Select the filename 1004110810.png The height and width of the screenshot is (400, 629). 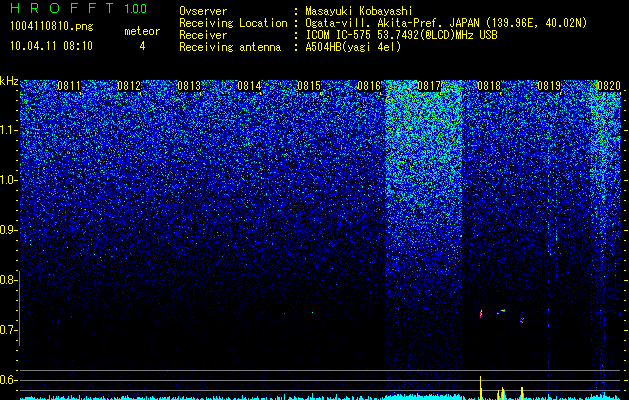52,26
